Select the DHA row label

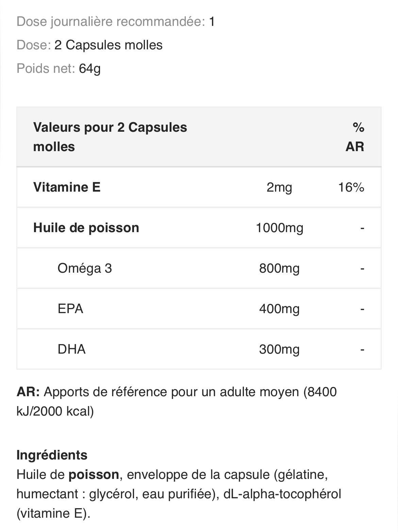[71, 349]
